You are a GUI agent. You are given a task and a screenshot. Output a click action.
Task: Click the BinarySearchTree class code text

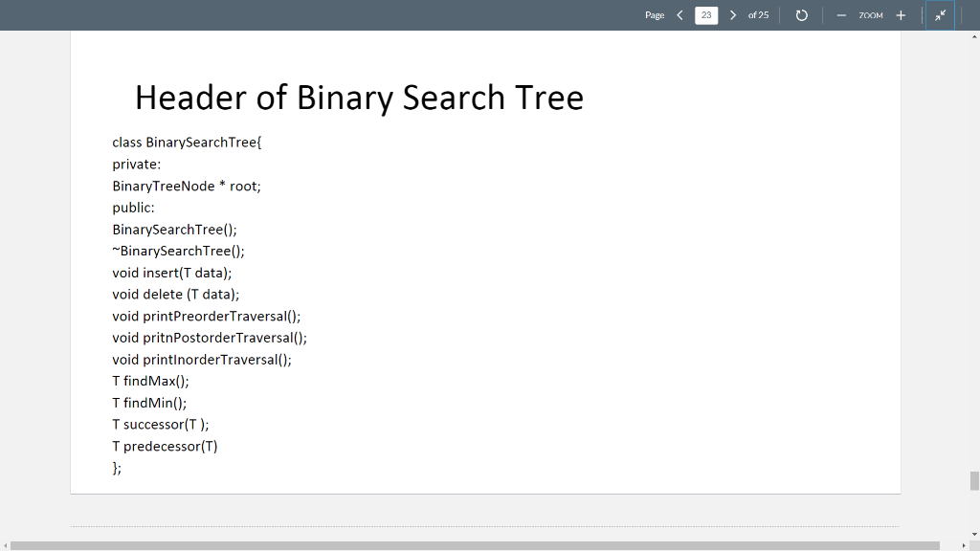coord(186,142)
